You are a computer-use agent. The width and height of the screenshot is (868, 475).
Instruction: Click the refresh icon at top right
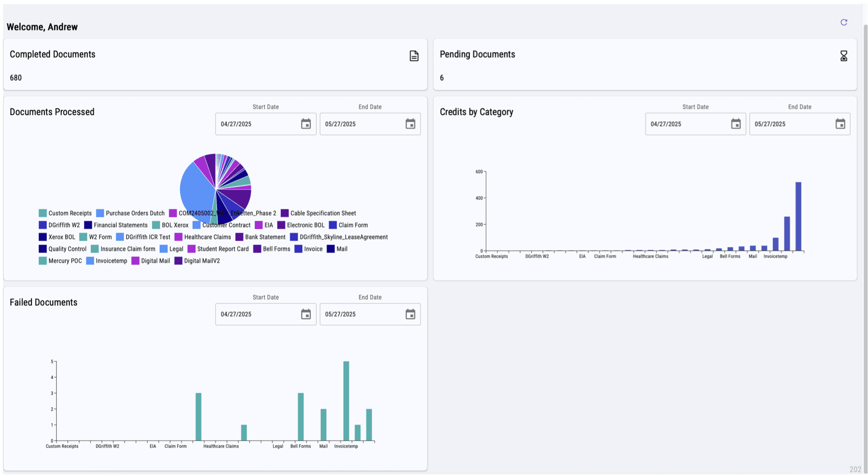(844, 22)
